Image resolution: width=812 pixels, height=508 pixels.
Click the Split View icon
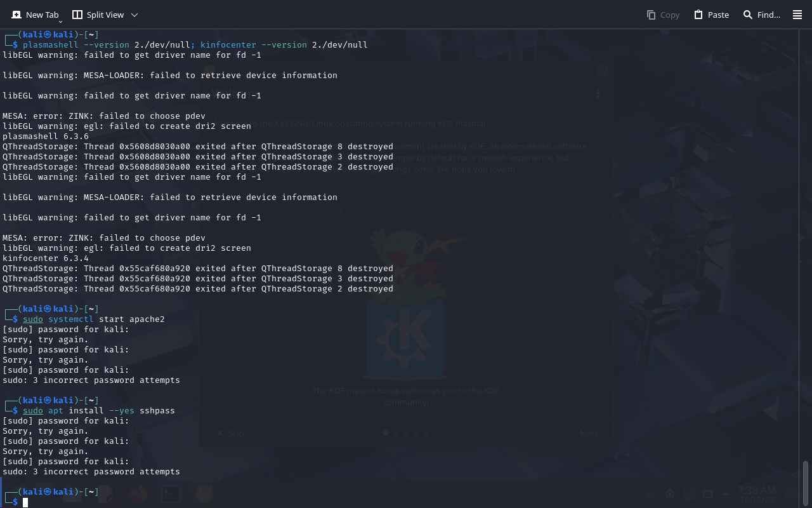click(77, 15)
